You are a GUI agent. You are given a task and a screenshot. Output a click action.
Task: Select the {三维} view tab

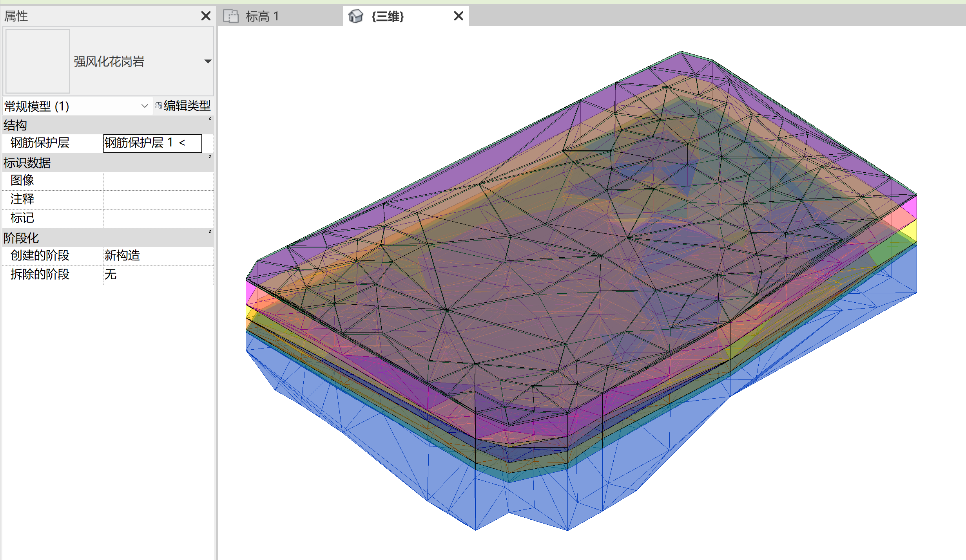(x=388, y=16)
